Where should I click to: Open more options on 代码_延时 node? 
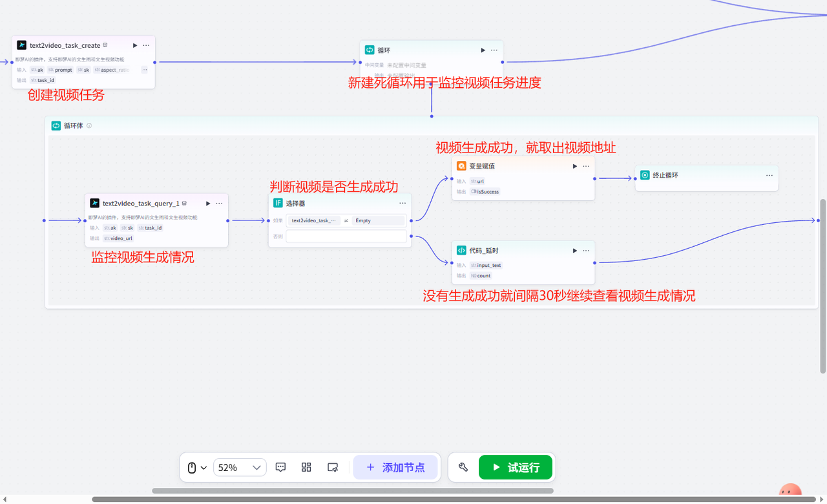586,250
